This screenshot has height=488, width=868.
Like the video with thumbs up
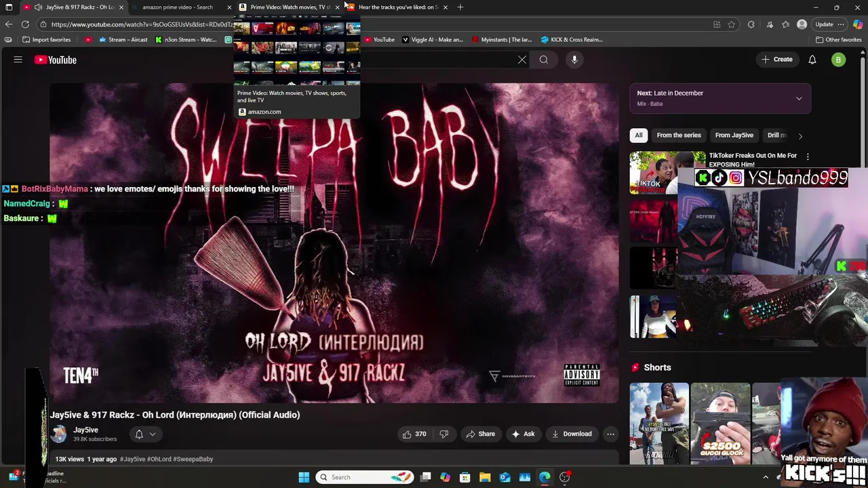pos(414,434)
